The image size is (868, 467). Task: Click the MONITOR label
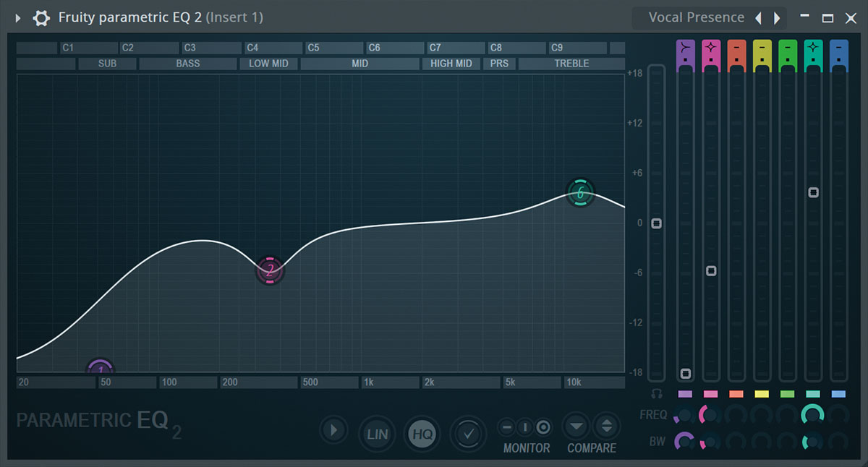click(527, 448)
